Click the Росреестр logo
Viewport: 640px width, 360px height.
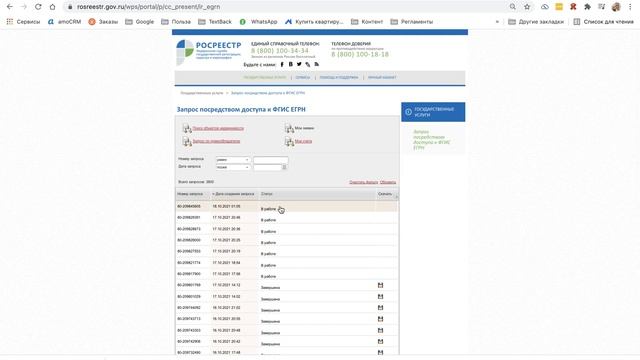(x=209, y=51)
